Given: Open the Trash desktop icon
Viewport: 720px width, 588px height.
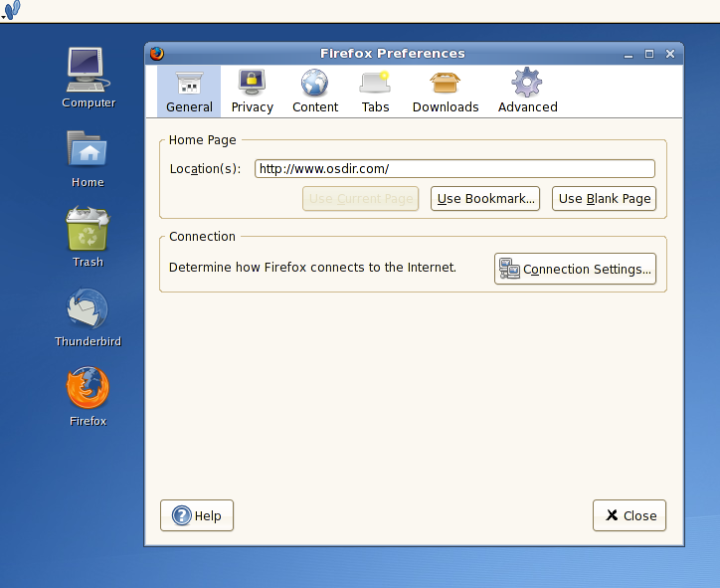Looking at the screenshot, I should 88,237.
